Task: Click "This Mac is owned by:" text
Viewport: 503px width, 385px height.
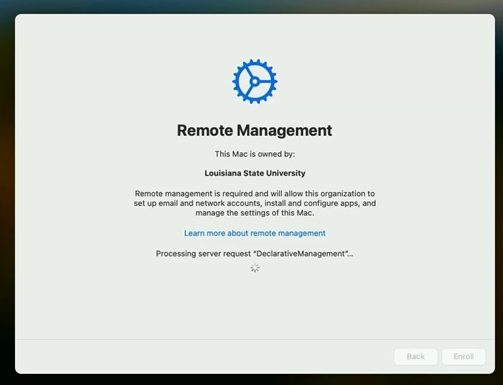Action: (x=255, y=154)
